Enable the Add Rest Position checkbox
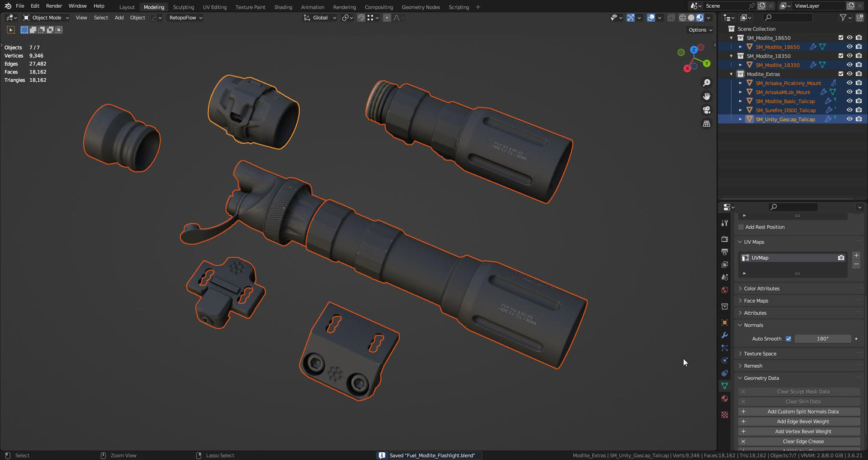The height and width of the screenshot is (460, 868). point(741,227)
